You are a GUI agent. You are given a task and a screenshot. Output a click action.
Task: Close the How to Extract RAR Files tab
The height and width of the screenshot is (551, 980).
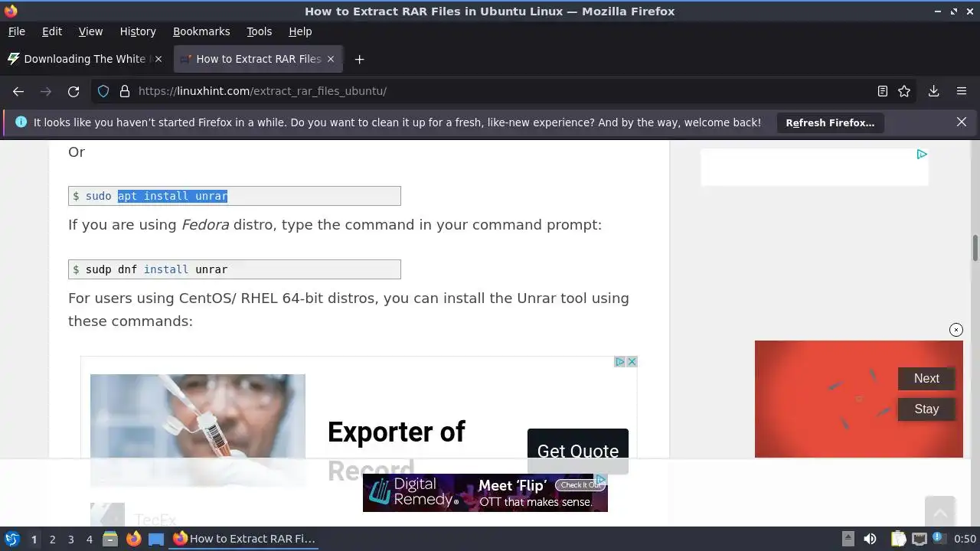[x=331, y=59]
